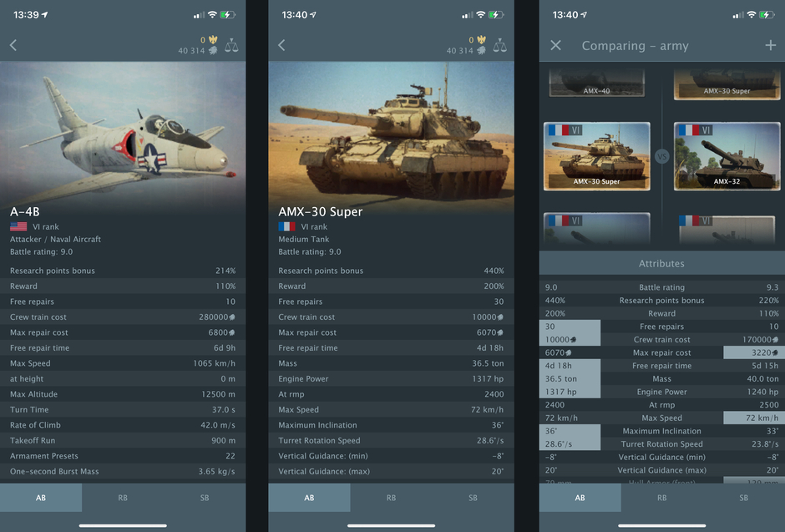
Task: Switch comparison to RB mode
Action: coord(662,498)
